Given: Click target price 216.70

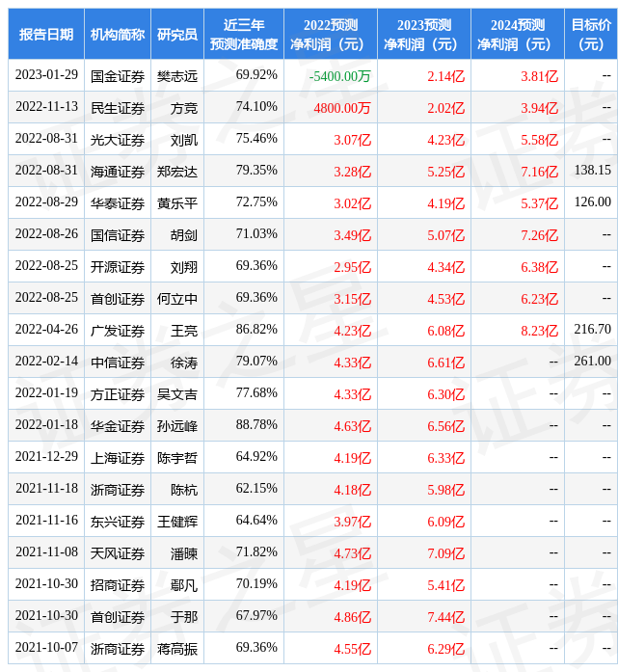Looking at the screenshot, I should 592,329.
